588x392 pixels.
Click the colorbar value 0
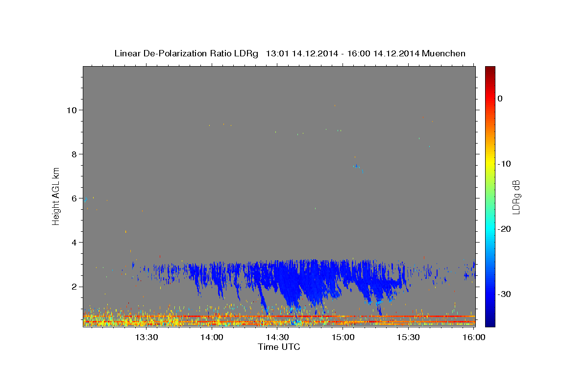[x=500, y=98]
